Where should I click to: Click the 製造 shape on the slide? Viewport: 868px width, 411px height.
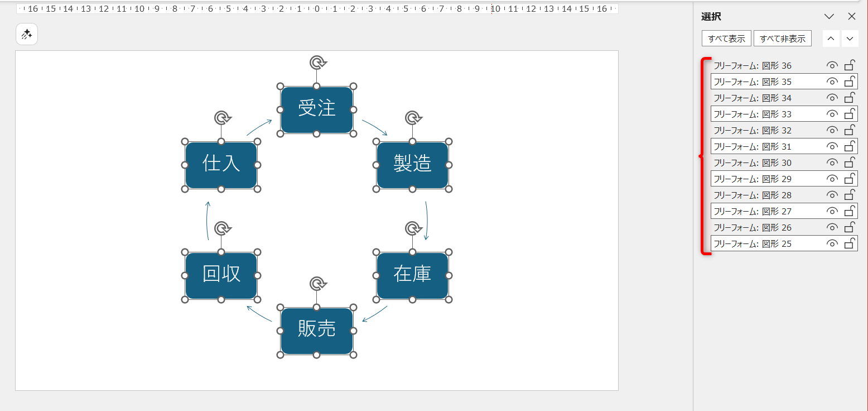pos(412,165)
